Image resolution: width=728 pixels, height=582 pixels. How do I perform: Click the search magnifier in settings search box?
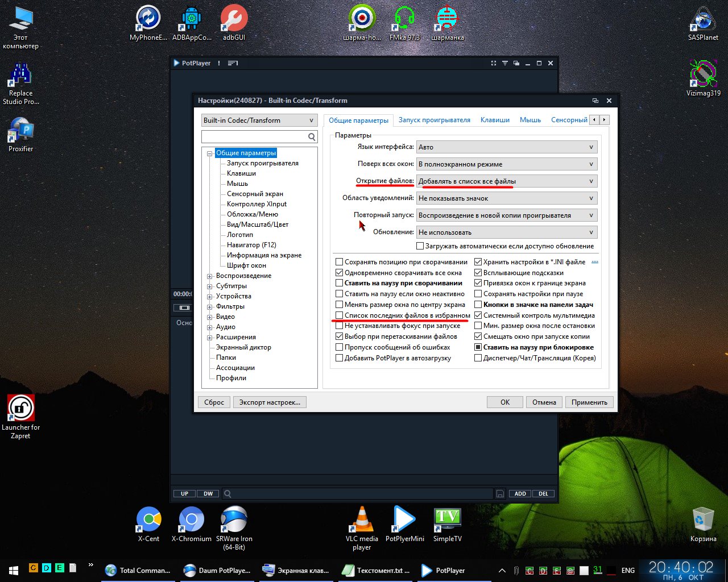[x=312, y=137]
